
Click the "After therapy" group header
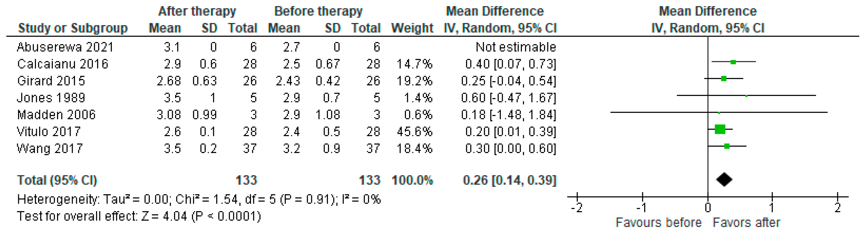tap(197, 11)
